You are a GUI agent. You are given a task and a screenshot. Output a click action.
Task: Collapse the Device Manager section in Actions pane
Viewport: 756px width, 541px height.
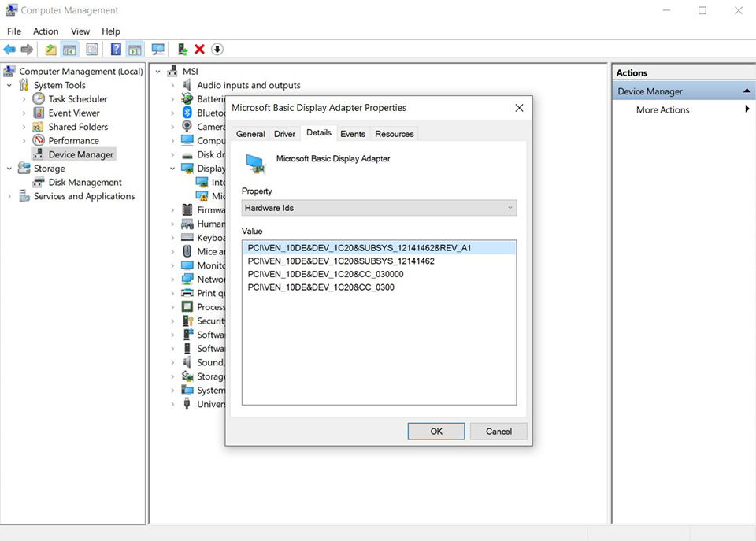[747, 91]
